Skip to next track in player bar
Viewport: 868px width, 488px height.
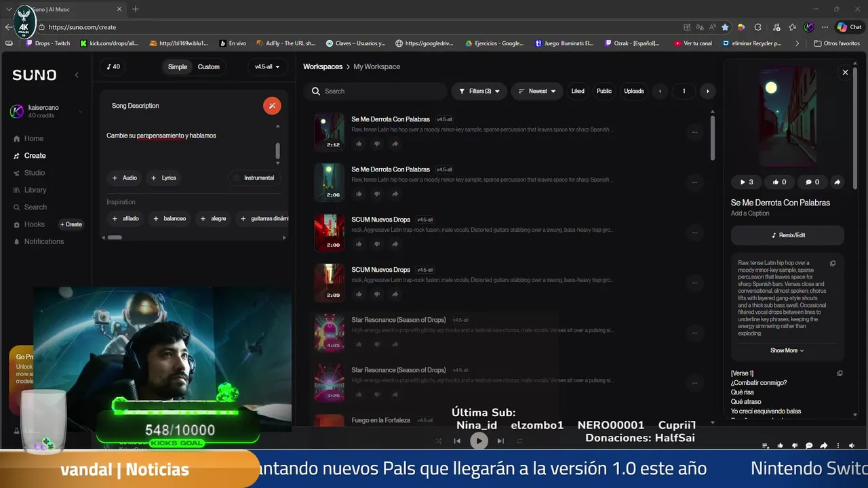coord(500,441)
